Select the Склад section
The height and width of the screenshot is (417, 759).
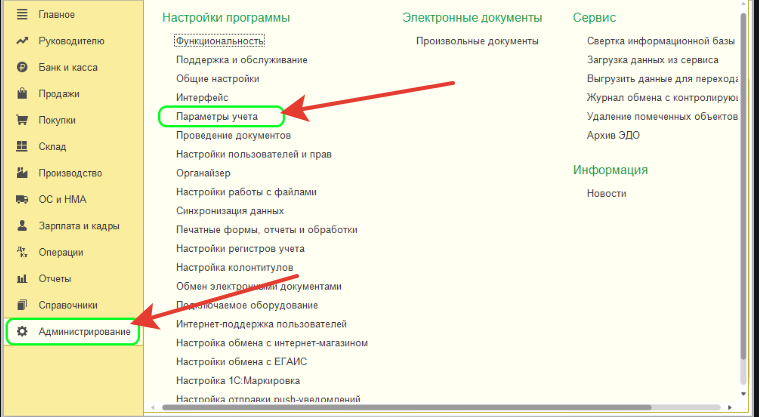tap(52, 146)
